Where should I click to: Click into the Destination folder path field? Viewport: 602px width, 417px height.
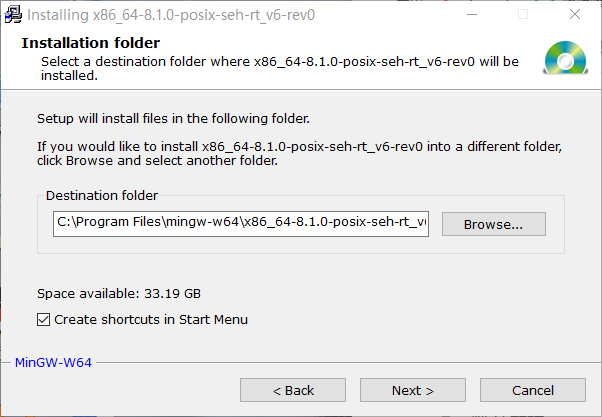241,224
